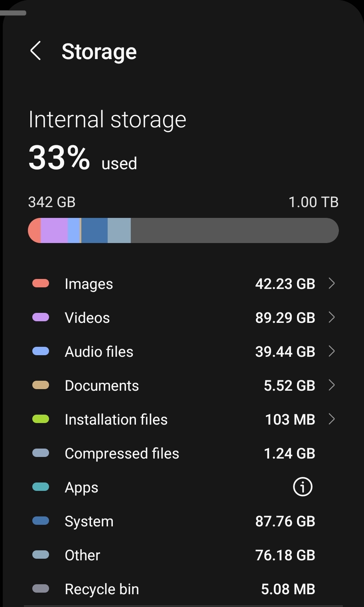364x607 pixels.
Task: Click the teal Apps category icon
Action: pos(40,487)
